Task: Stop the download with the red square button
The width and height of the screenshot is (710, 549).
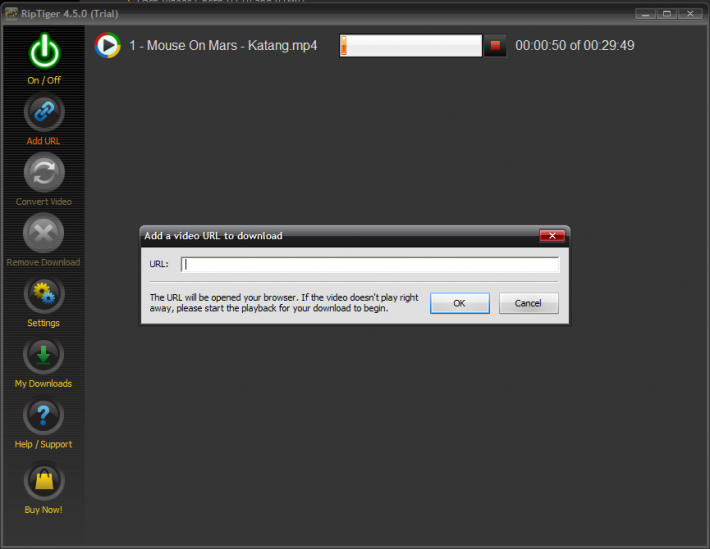Action: [x=495, y=45]
